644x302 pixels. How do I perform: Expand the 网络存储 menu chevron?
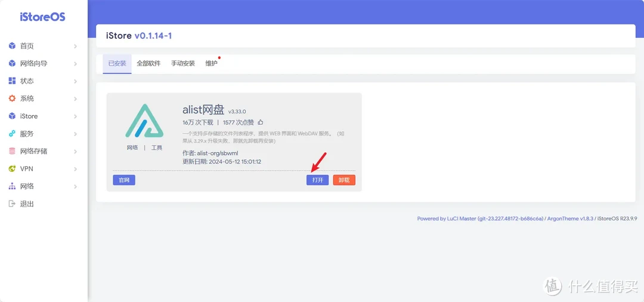pyautogui.click(x=76, y=152)
